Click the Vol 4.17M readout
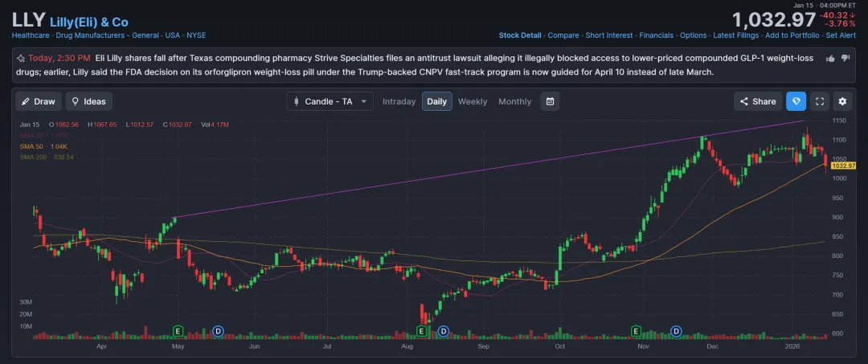The image size is (868, 364). point(215,125)
